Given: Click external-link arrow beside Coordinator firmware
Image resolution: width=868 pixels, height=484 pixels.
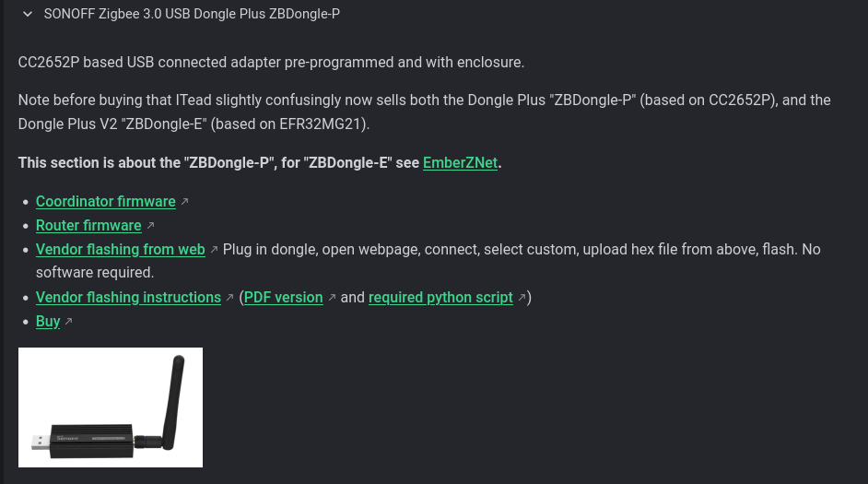Looking at the screenshot, I should coord(184,202).
